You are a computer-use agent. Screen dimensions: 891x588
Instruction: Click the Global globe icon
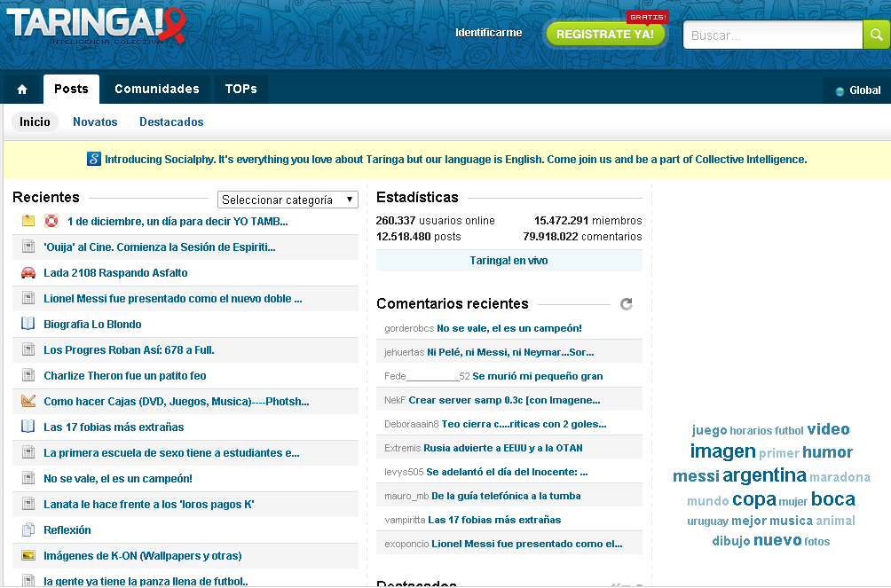tap(840, 90)
